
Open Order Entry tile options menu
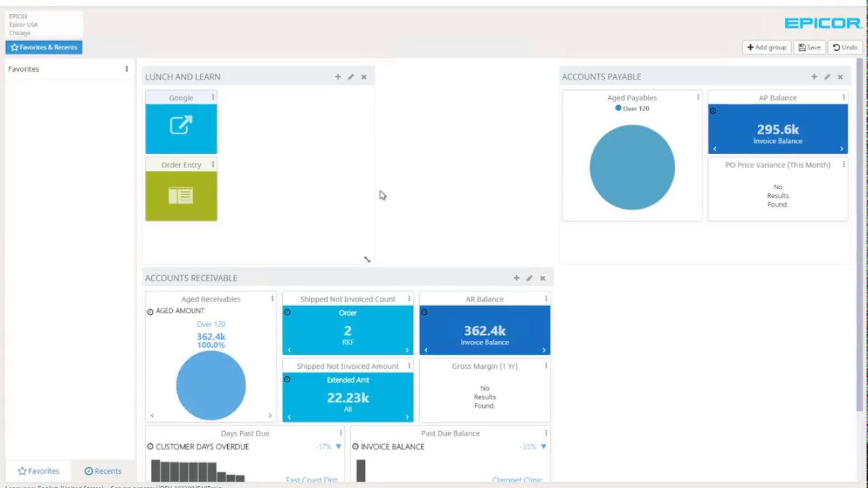click(x=212, y=165)
